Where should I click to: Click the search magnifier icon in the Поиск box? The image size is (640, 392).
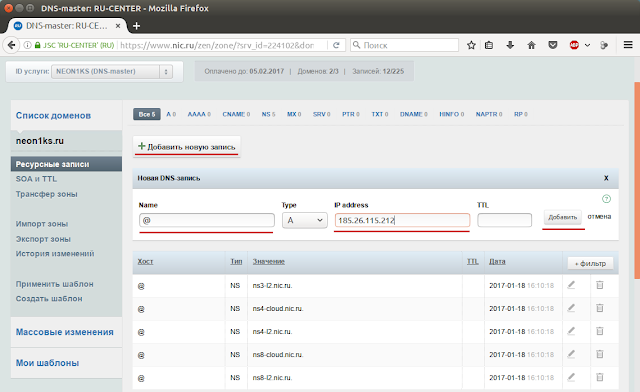[x=356, y=45]
